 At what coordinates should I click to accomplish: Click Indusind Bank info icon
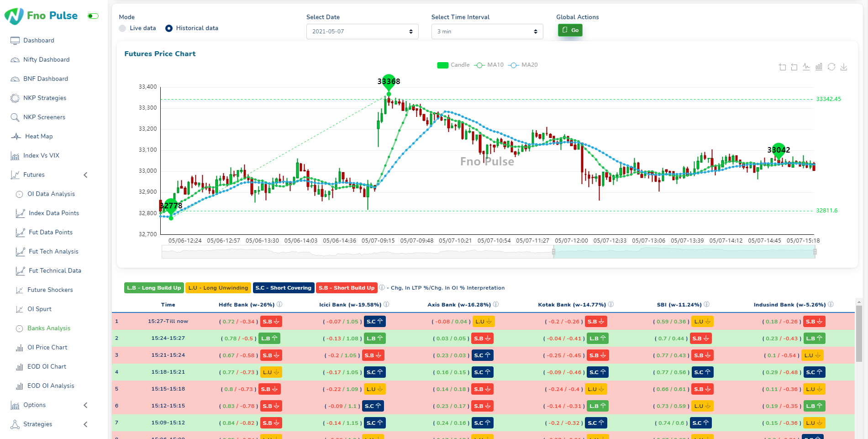coord(831,304)
